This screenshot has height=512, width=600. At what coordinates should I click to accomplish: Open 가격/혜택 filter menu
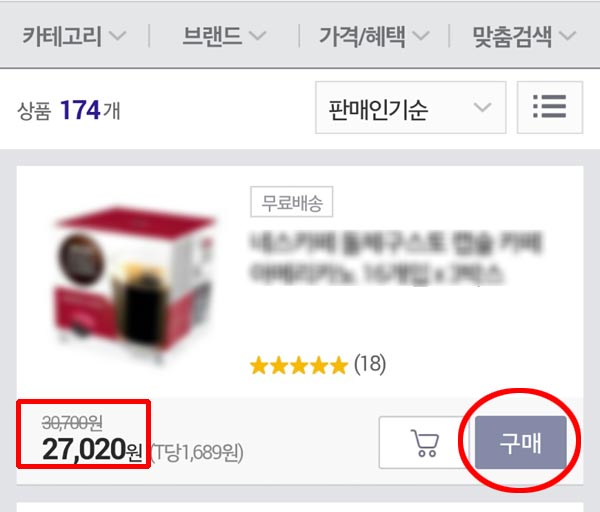click(374, 36)
